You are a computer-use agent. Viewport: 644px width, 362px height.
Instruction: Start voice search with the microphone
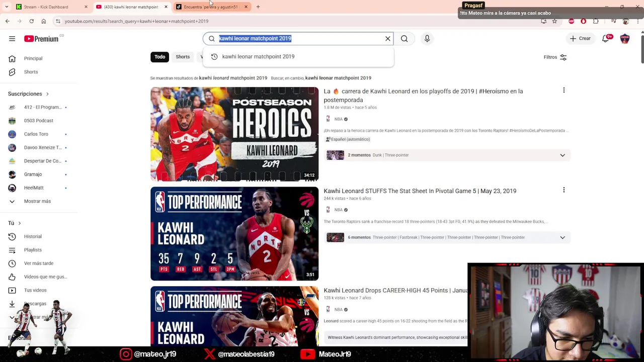click(x=427, y=39)
